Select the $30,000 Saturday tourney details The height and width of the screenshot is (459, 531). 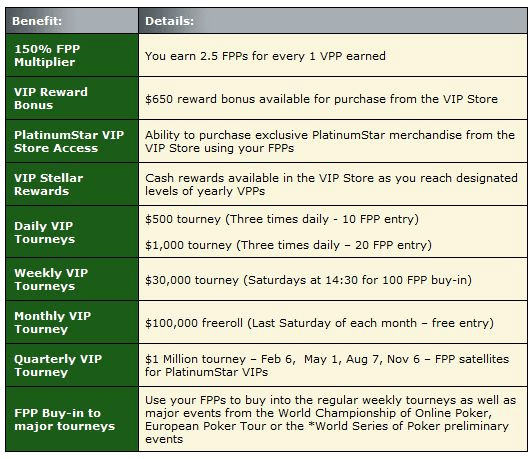tap(308, 280)
